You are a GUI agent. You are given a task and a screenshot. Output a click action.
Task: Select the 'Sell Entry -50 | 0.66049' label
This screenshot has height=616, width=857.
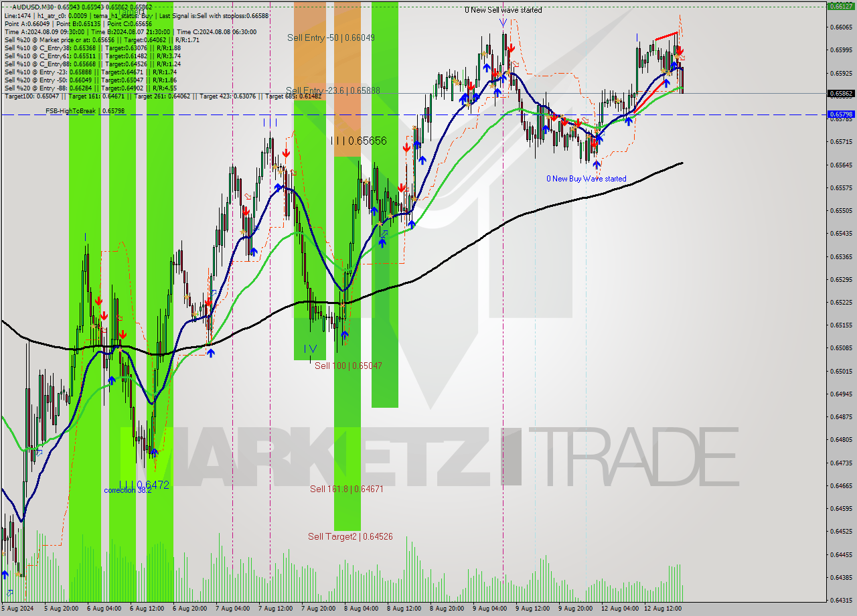click(x=331, y=37)
